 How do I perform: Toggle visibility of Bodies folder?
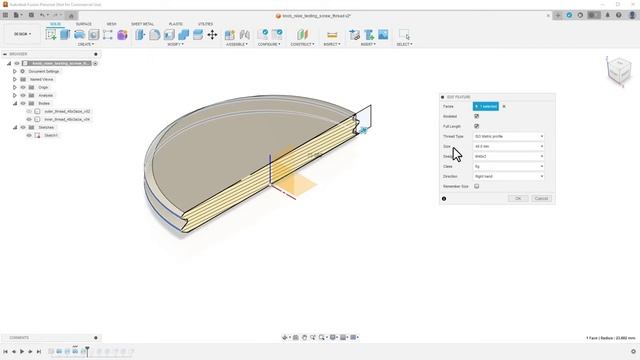pos(23,103)
